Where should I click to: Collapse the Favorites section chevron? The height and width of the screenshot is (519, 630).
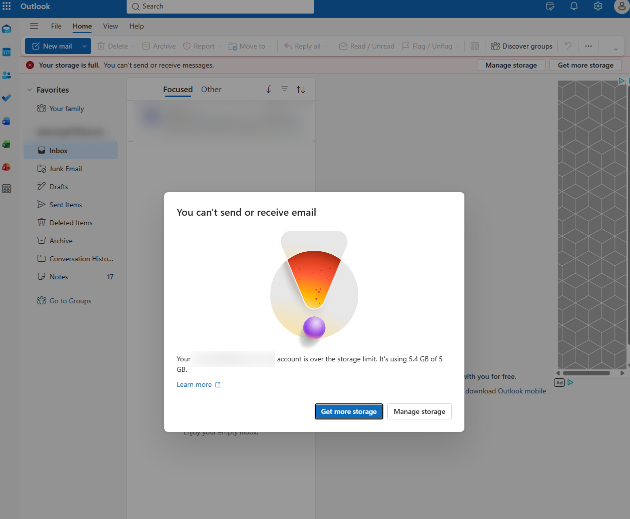29,90
